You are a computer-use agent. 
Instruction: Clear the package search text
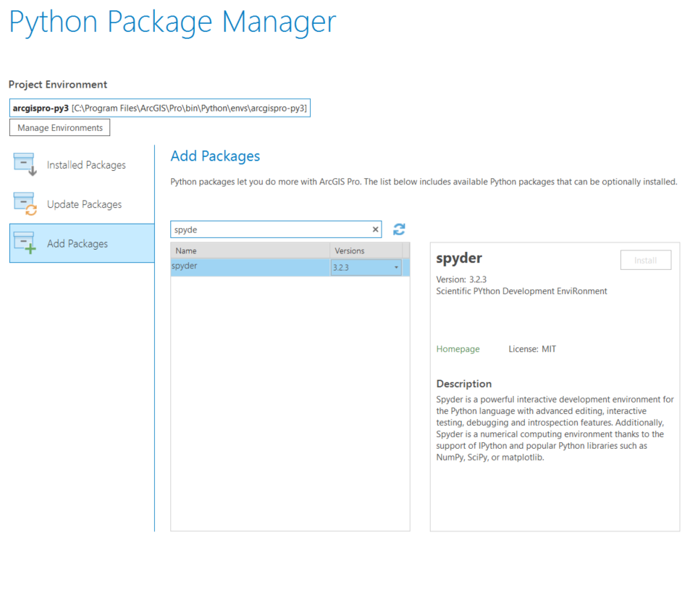click(x=375, y=229)
